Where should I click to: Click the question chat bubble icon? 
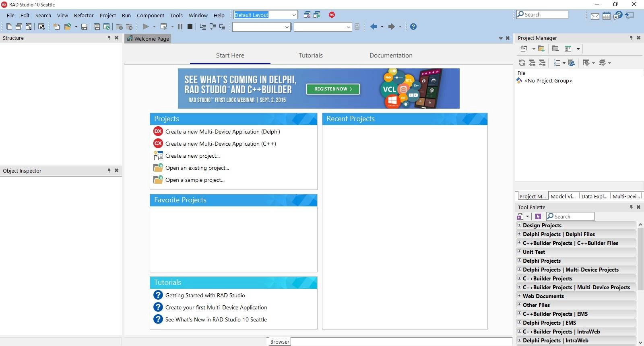(x=618, y=15)
